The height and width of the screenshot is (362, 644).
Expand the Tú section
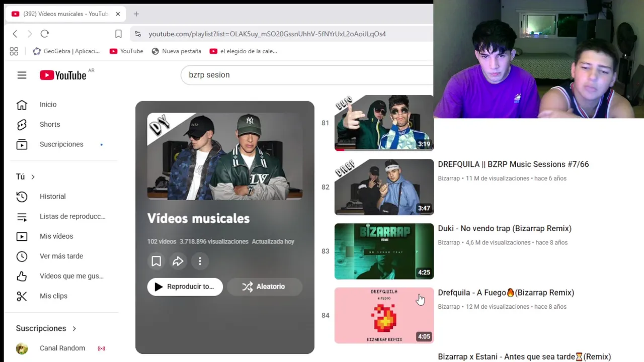pos(26,176)
